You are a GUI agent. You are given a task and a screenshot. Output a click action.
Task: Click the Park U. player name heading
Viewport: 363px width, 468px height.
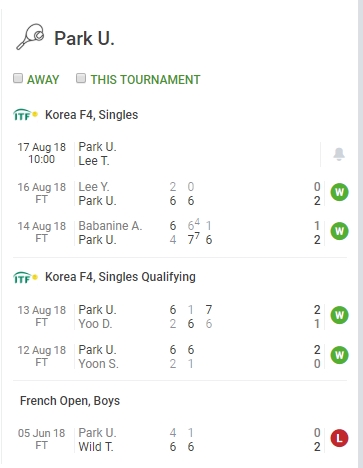click(84, 38)
